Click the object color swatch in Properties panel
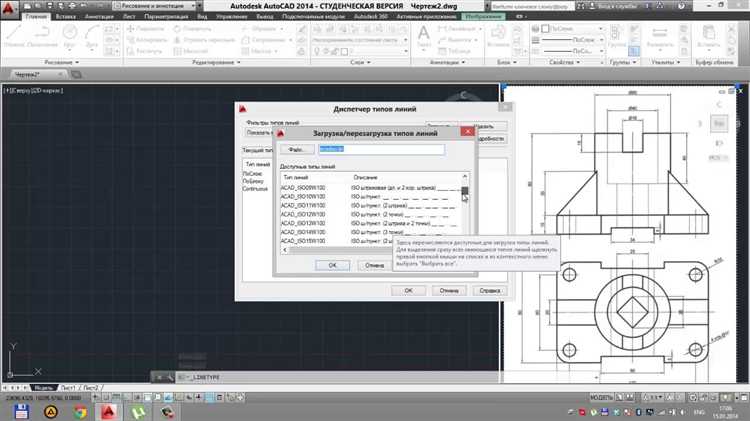 (x=545, y=29)
